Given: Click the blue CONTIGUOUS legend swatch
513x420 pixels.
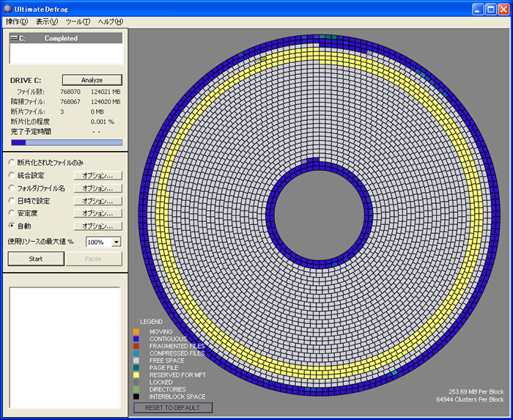Looking at the screenshot, I should (x=136, y=339).
